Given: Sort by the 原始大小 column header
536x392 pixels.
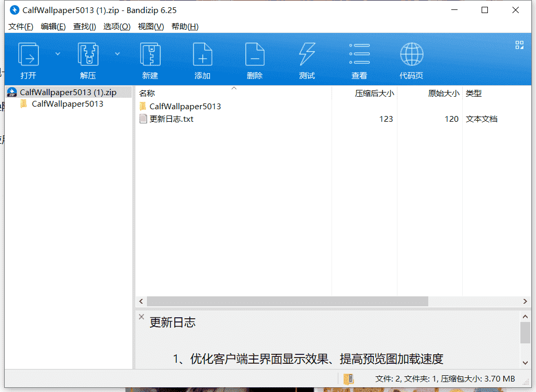Looking at the screenshot, I should click(x=443, y=94).
